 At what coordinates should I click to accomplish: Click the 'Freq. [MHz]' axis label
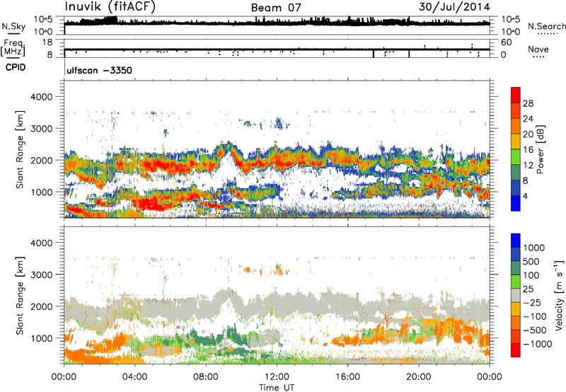(x=13, y=48)
